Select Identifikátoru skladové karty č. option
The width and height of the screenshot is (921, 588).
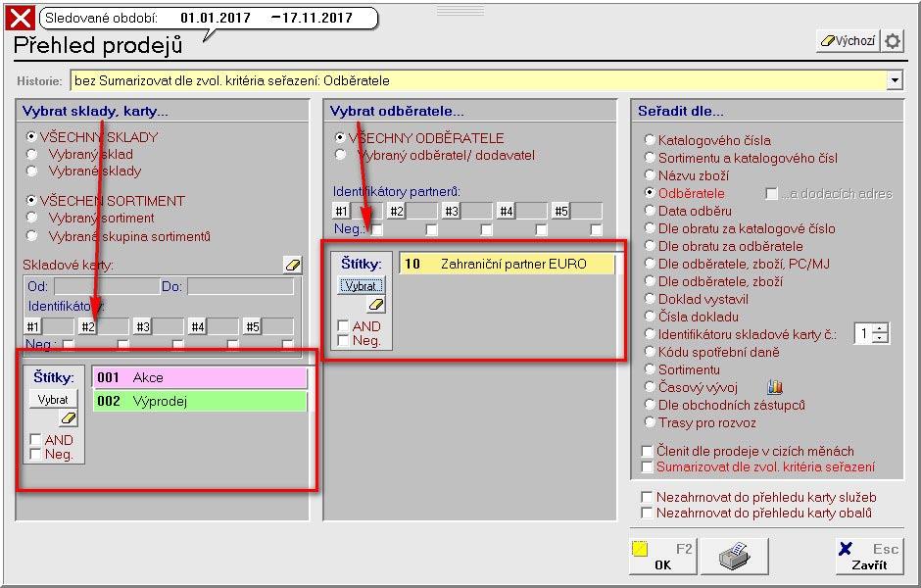pos(649,333)
